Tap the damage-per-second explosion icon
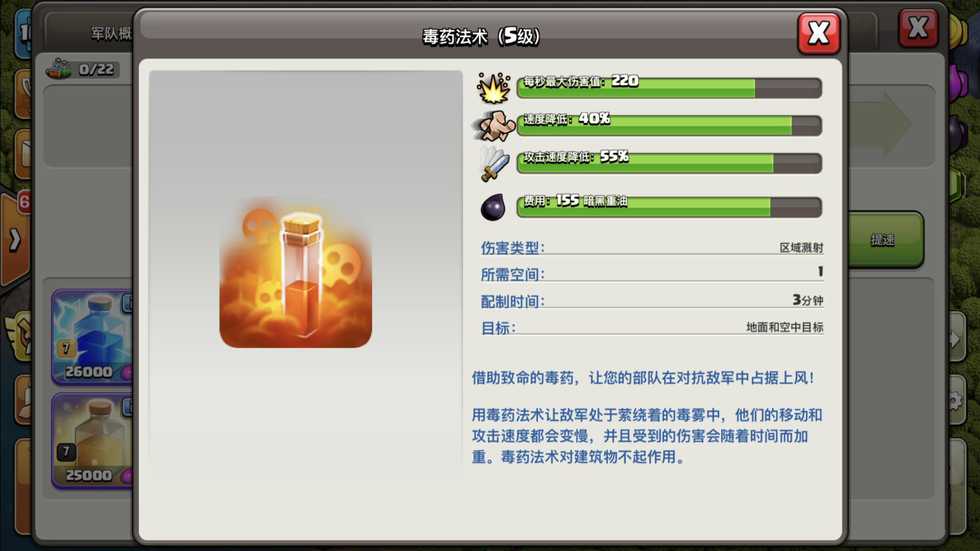Screen dimensions: 980x551 click(493, 88)
